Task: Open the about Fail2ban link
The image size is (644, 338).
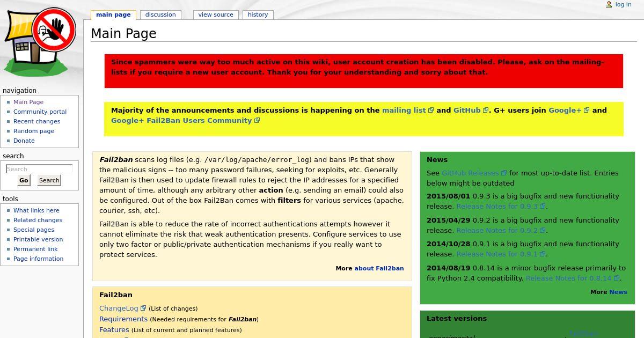Action: pos(379,268)
